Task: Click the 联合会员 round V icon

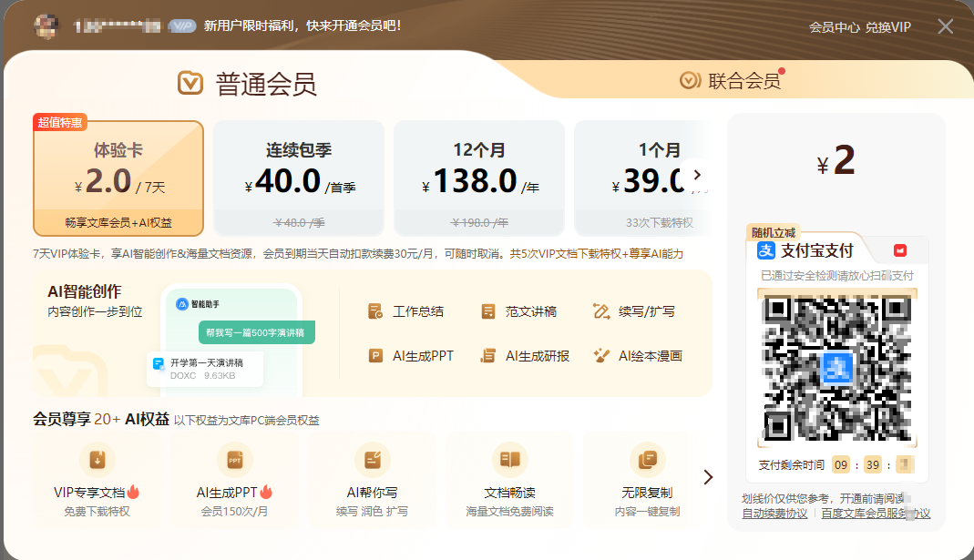Action: pyautogui.click(x=690, y=80)
